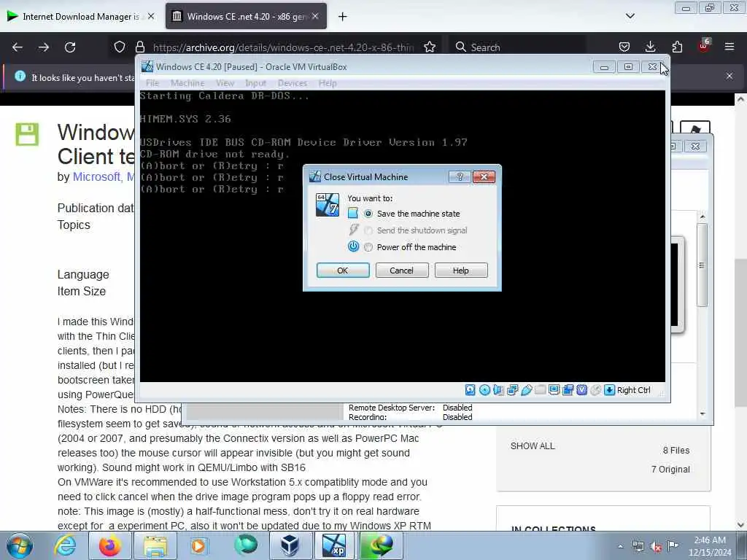Expand the Firefox list all tabs chevron

coord(630,16)
